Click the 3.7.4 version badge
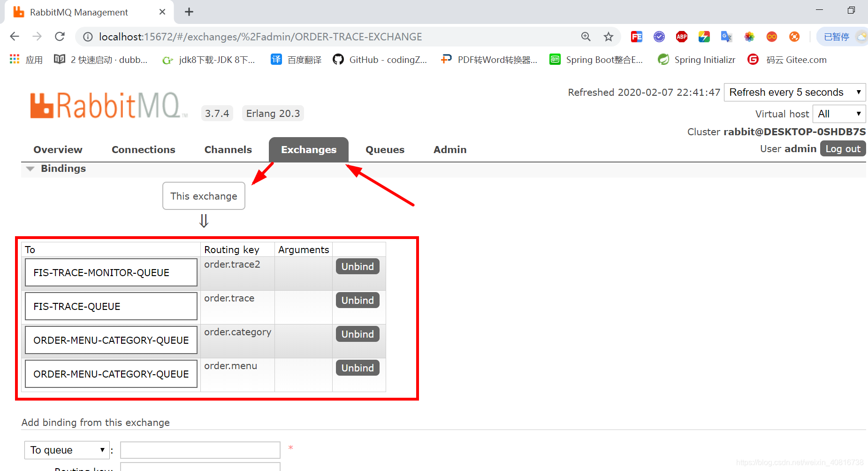This screenshot has height=471, width=868. 217,113
